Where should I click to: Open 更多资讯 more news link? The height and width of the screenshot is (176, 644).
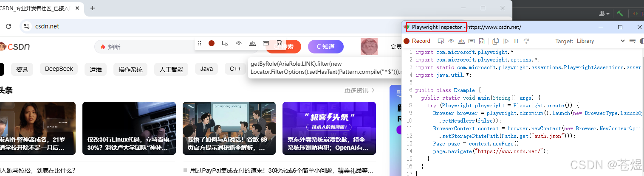click(x=360, y=90)
